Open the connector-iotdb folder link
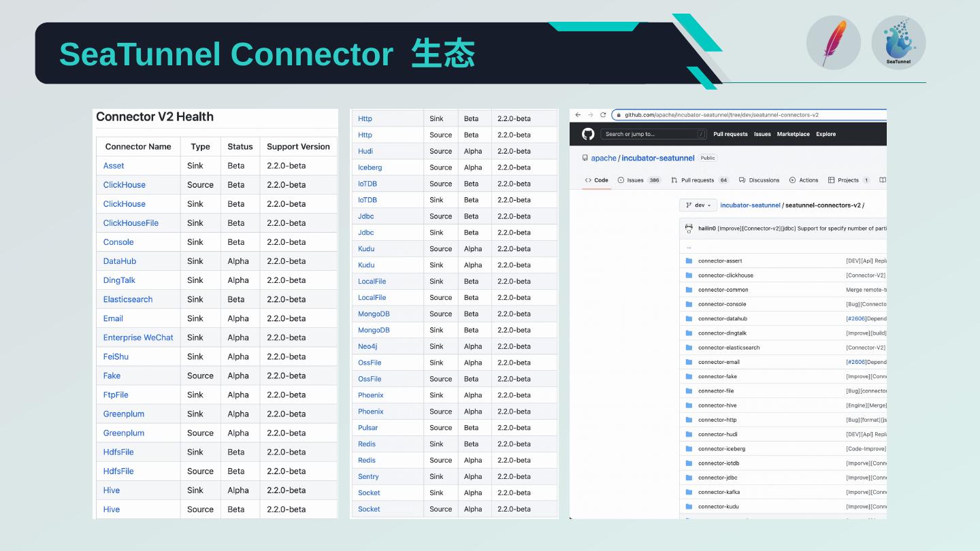 [x=719, y=463]
